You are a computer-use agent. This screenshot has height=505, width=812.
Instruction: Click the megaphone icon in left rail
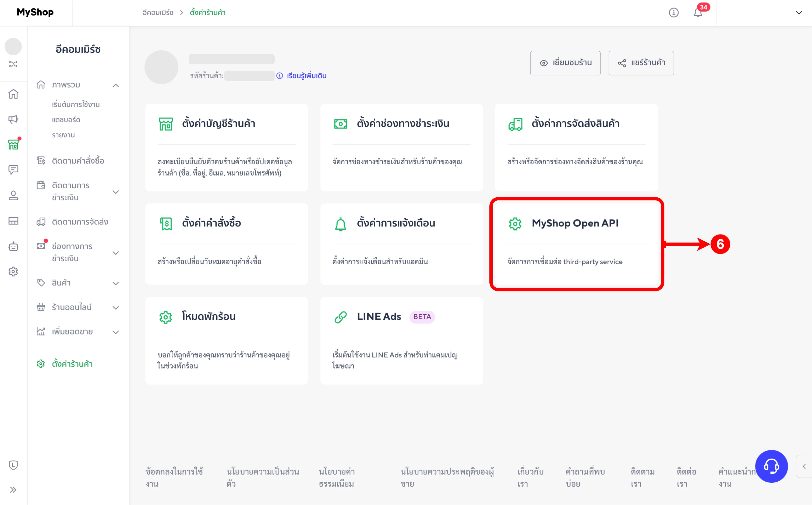click(x=13, y=119)
